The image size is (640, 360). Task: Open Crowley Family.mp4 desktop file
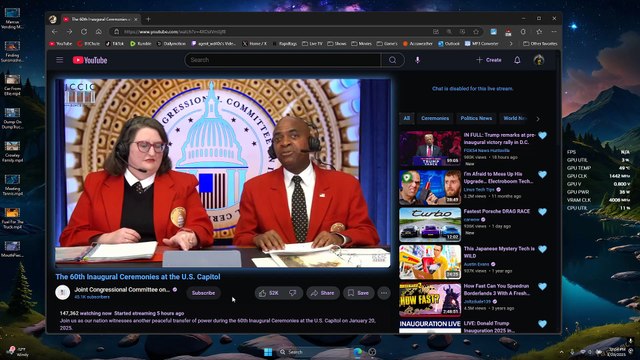(12, 152)
